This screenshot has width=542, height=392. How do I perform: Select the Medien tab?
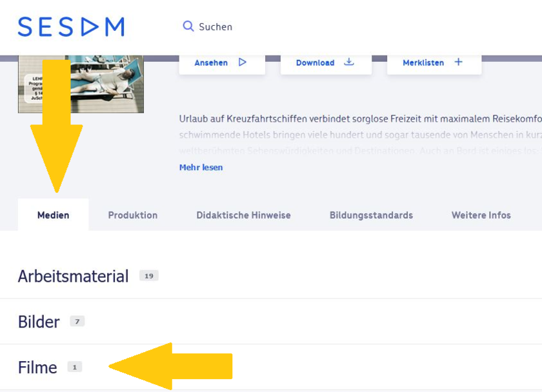[x=53, y=215]
